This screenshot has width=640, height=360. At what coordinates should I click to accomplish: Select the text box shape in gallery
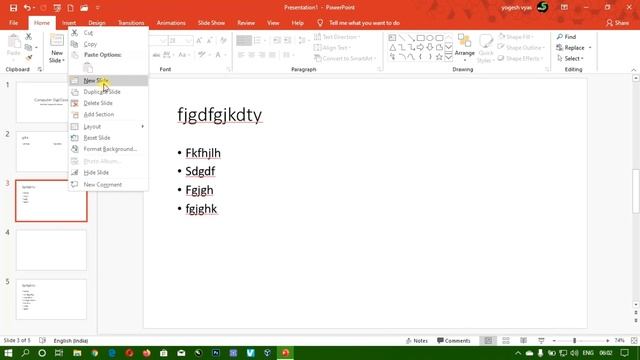point(392,38)
